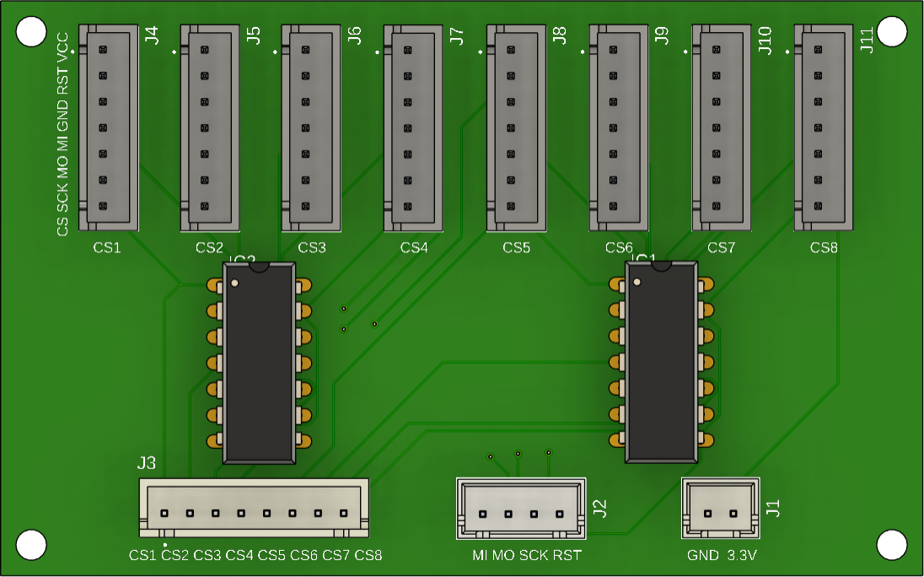Click the CS4 label under connector J3

pyautogui.click(x=239, y=555)
